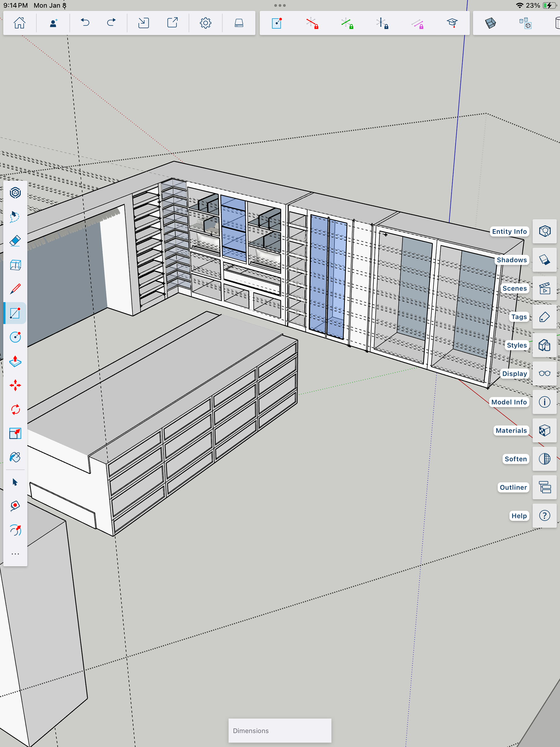Image resolution: width=560 pixels, height=747 pixels.
Task: Open the Entity Info panel
Action: (545, 231)
